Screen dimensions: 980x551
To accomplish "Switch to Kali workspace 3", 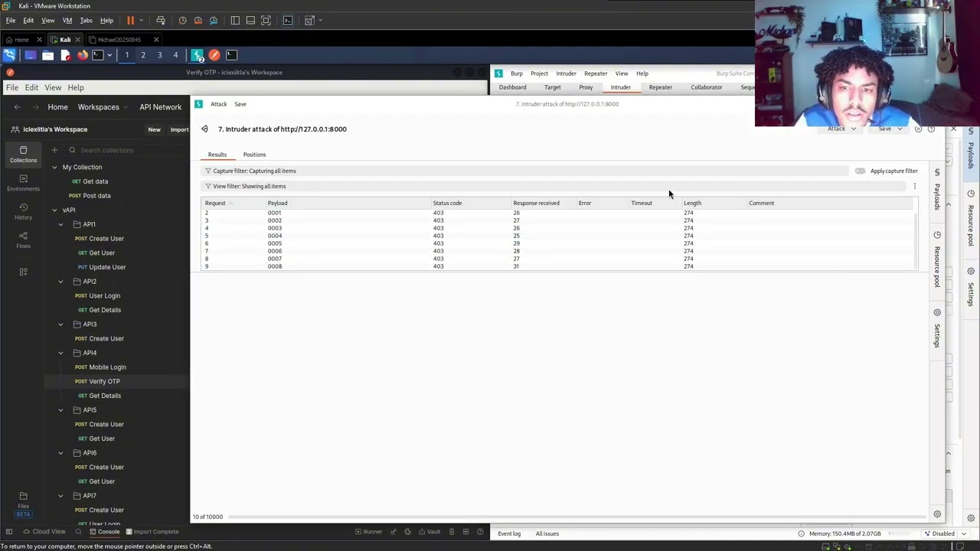I will point(159,55).
